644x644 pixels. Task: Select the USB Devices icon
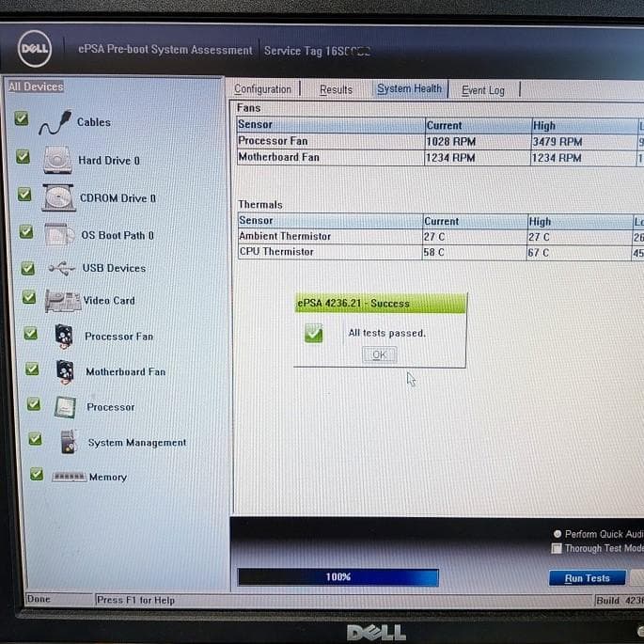tap(61, 268)
